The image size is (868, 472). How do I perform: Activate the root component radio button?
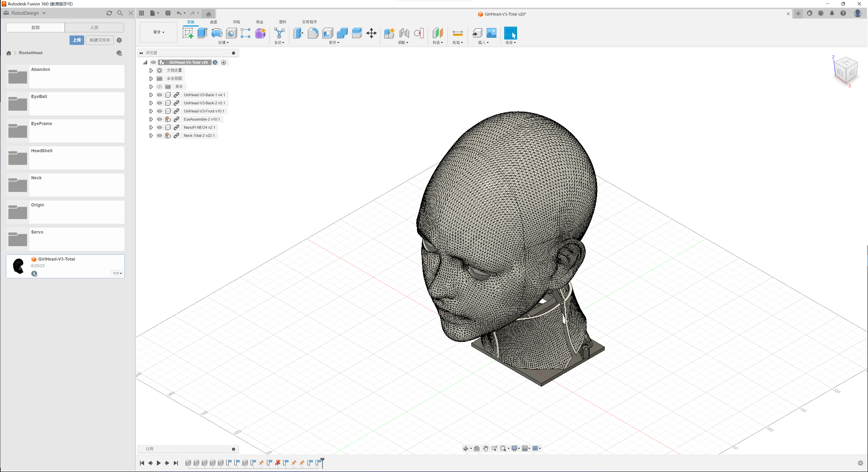coord(223,62)
